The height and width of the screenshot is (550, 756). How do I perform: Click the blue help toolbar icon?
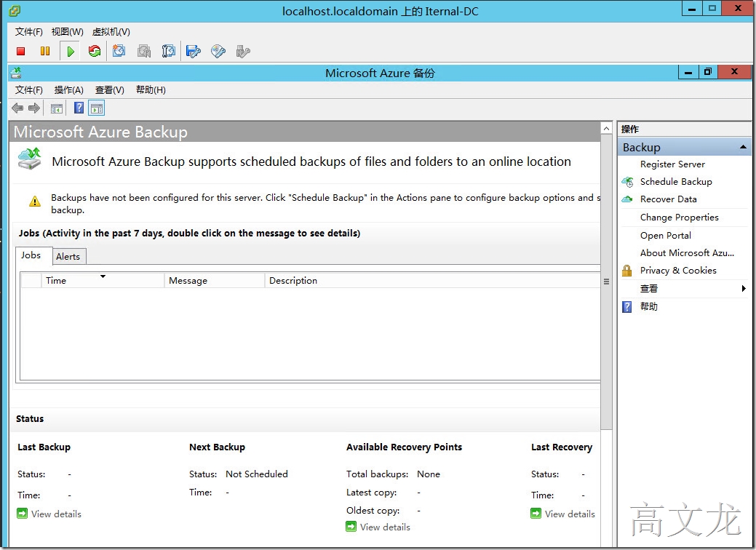(79, 108)
